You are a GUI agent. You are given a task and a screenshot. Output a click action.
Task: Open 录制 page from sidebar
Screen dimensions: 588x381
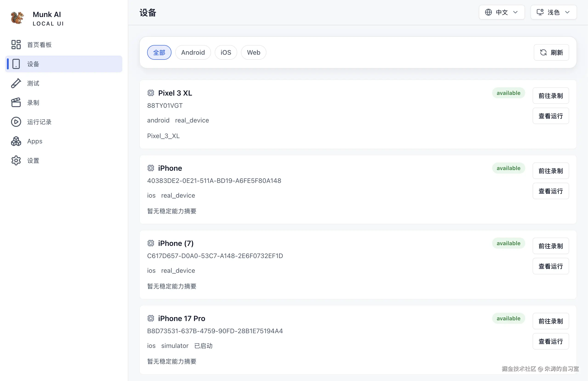pos(64,102)
